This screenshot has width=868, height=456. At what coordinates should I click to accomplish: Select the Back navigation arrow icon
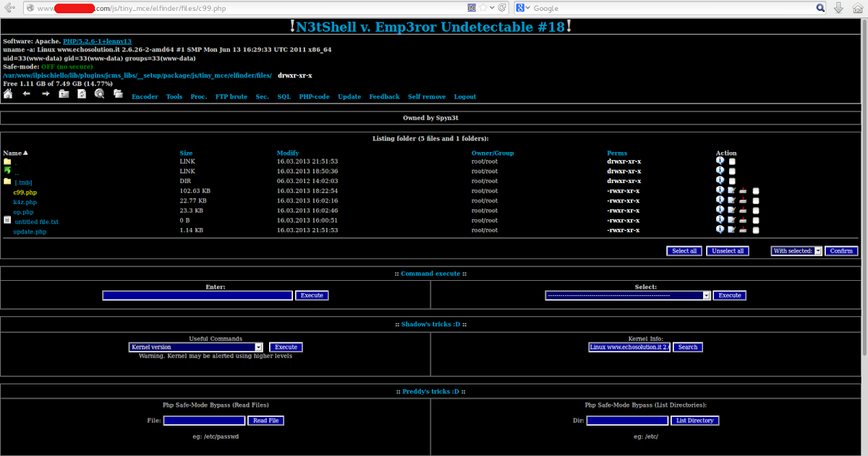click(26, 96)
